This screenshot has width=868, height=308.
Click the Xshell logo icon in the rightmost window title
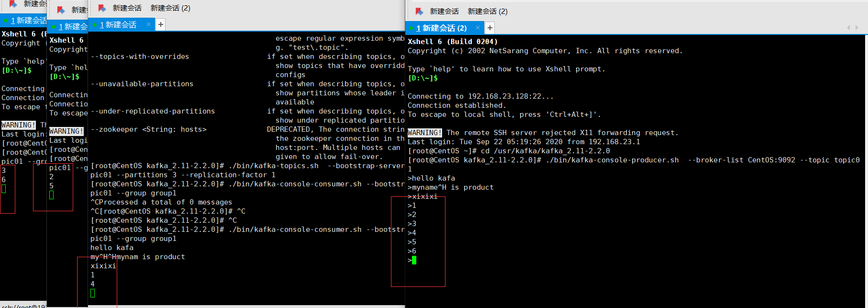pos(419,11)
